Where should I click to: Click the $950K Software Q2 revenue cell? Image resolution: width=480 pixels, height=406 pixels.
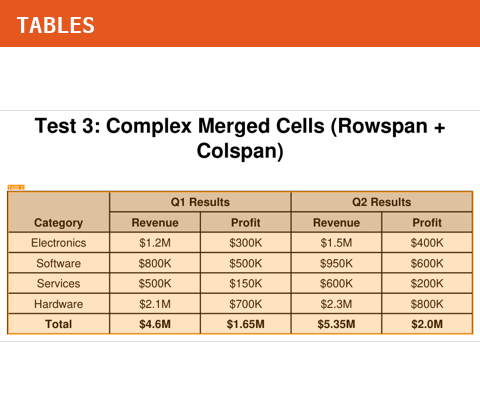pos(336,263)
